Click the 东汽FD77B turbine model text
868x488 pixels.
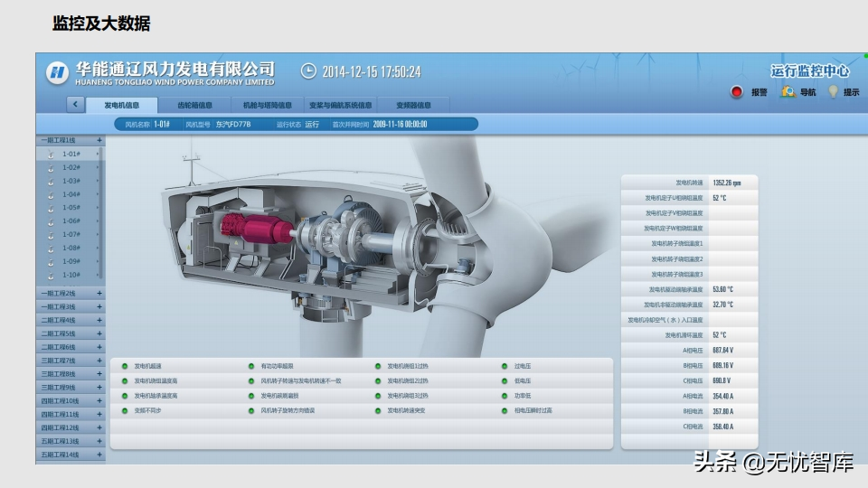coord(233,125)
